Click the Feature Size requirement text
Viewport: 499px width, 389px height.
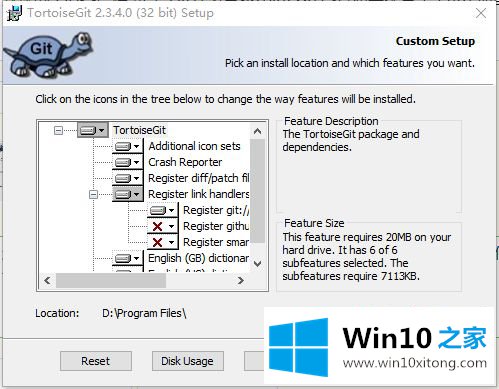[367, 256]
